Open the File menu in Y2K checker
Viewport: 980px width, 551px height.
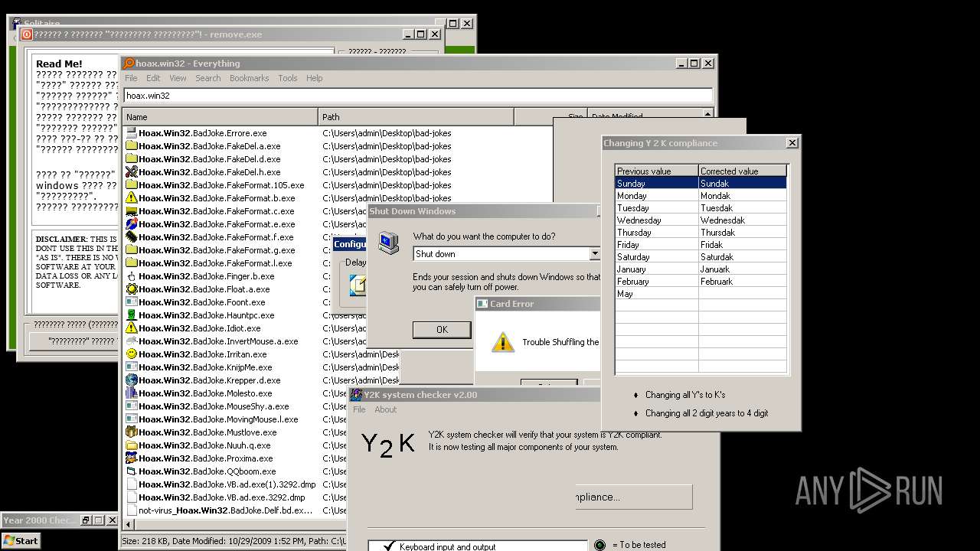[359, 409]
